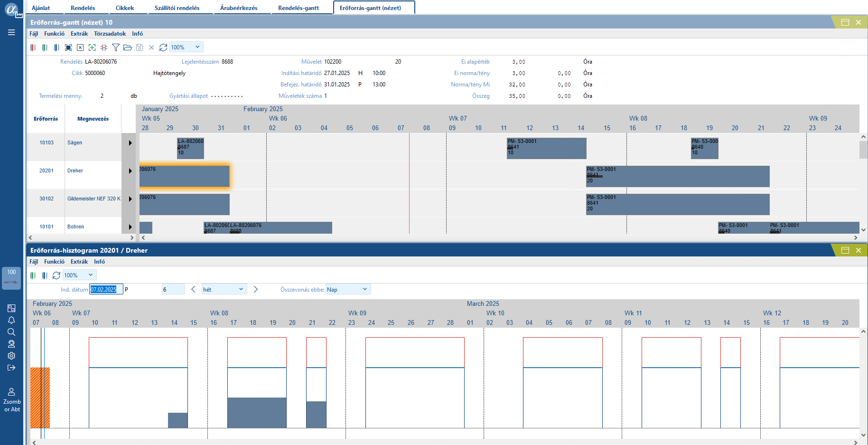Open the Gantt toolbar 100% zoom dropdown
868x445 pixels.
click(x=197, y=47)
